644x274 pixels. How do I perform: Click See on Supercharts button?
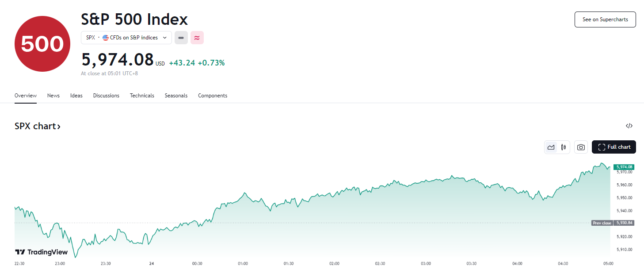(x=605, y=19)
